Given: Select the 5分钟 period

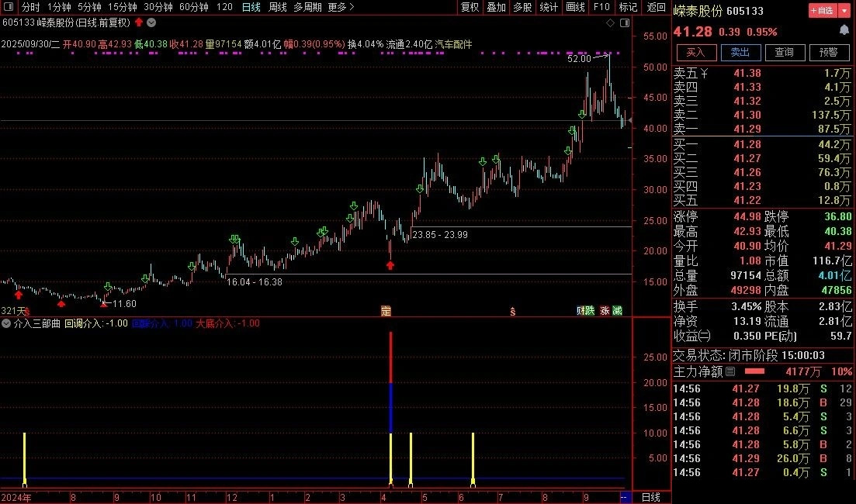Looking at the screenshot, I should pos(89,7).
